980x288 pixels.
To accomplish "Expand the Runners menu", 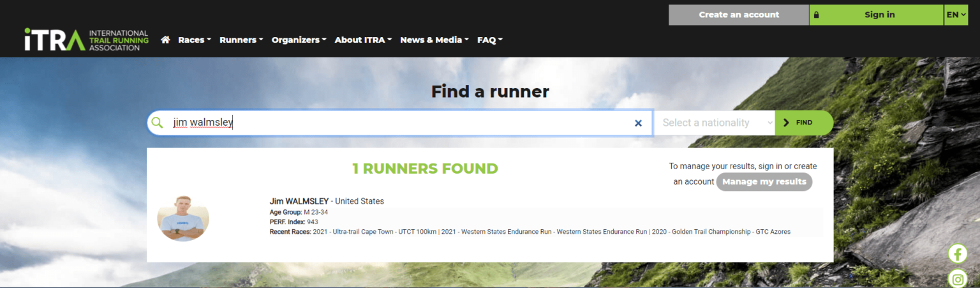I will (x=241, y=40).
